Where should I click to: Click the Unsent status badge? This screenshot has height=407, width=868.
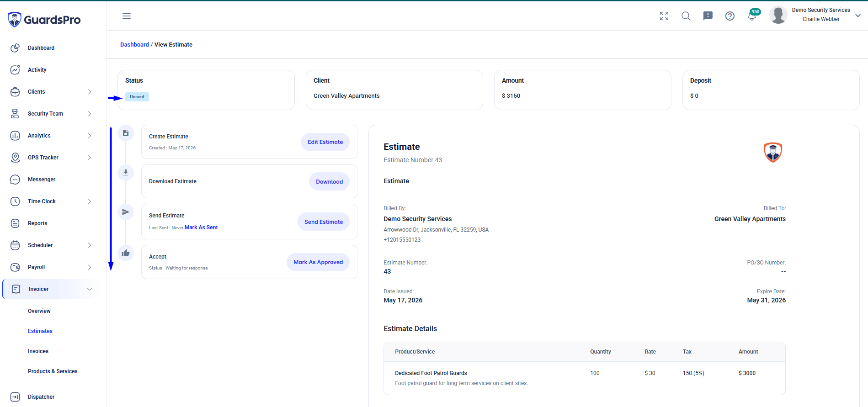(137, 97)
